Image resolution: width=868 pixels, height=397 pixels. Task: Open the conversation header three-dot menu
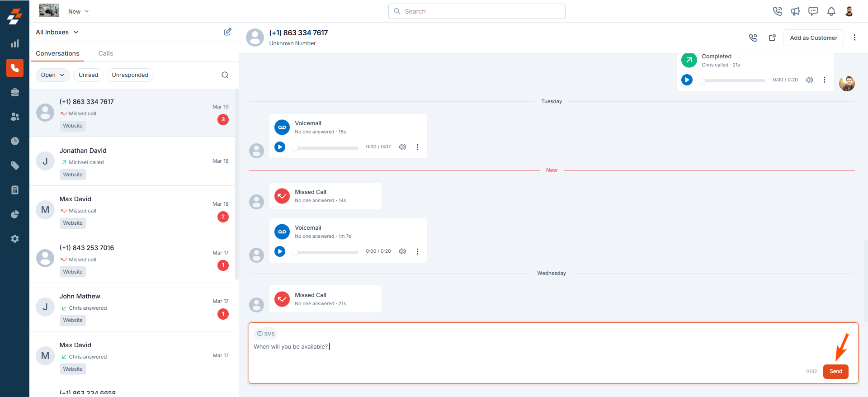tap(854, 38)
